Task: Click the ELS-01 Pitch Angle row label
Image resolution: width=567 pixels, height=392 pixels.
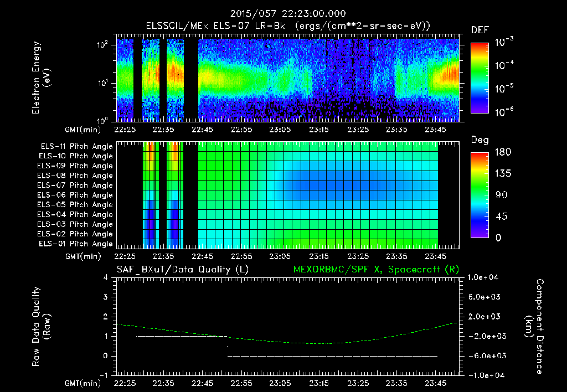Action: [76, 244]
